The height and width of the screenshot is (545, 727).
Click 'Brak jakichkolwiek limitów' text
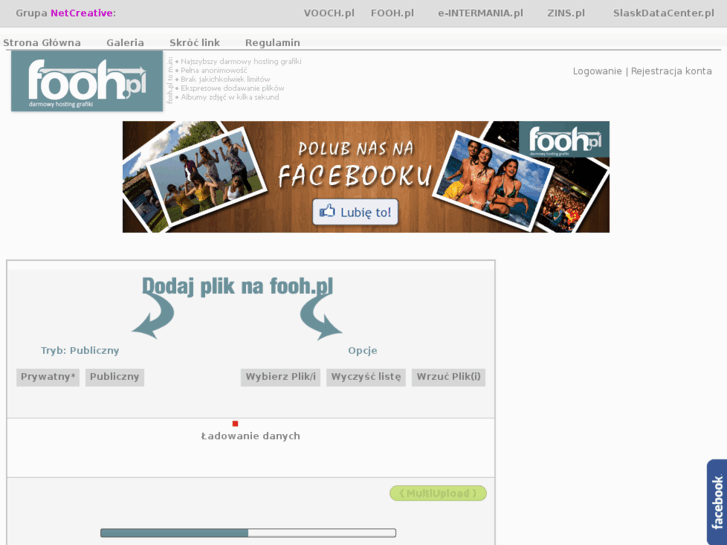[x=225, y=79]
